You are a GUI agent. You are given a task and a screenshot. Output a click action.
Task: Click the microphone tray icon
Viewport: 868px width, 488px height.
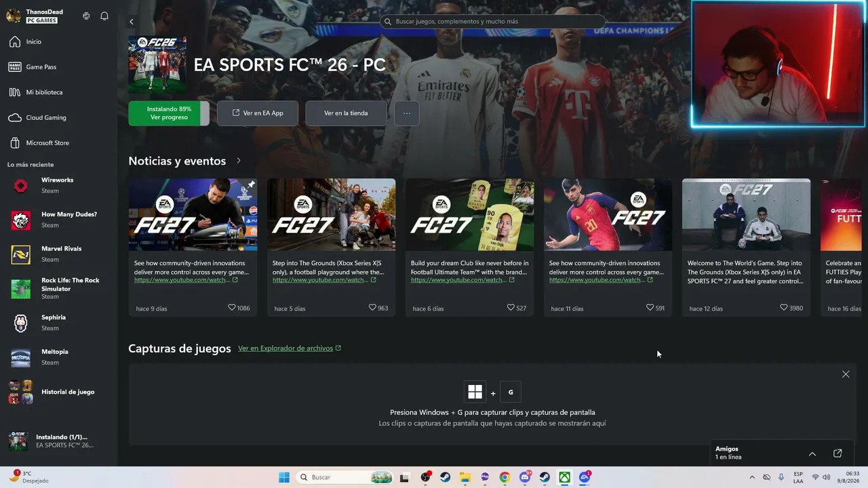(x=781, y=477)
